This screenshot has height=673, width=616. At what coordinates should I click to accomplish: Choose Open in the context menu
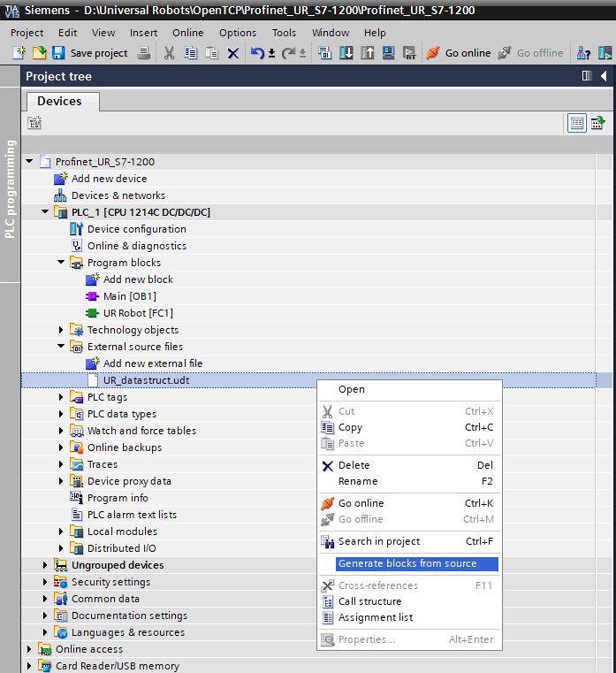click(410, 389)
